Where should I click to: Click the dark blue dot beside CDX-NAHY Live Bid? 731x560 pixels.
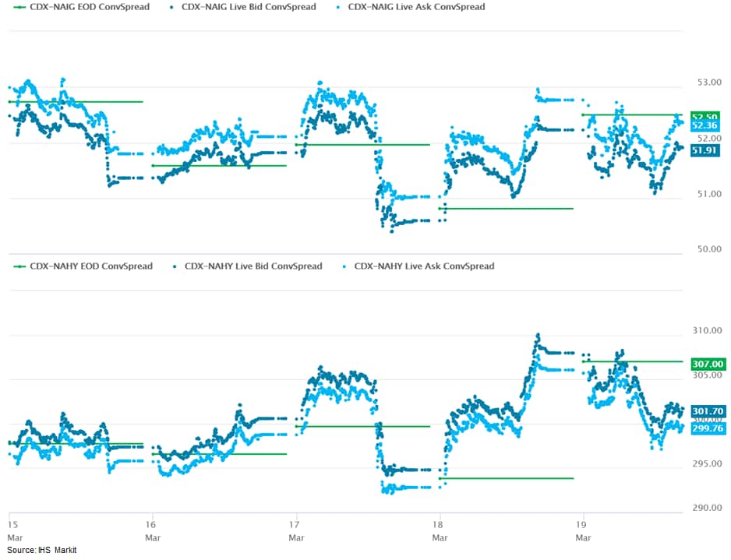pyautogui.click(x=176, y=266)
